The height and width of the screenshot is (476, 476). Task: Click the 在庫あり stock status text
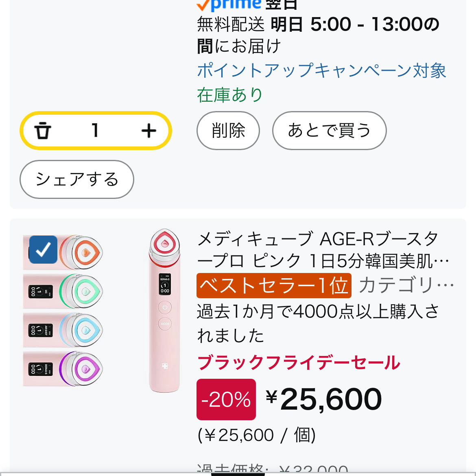[229, 94]
